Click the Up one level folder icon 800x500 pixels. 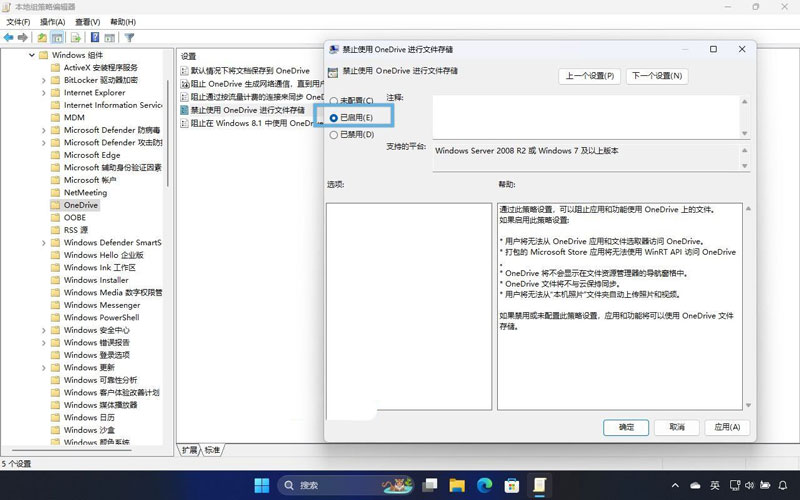[44, 37]
